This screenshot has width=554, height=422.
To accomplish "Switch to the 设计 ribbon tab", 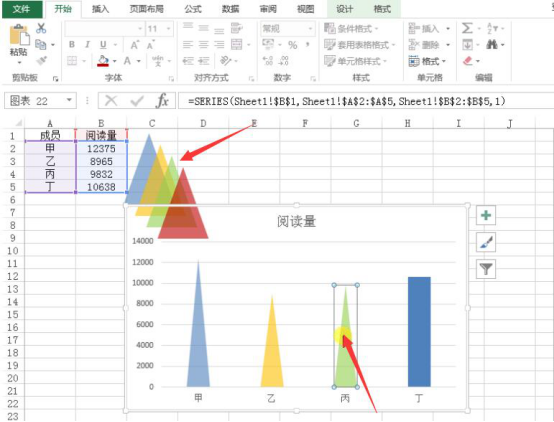I will [x=344, y=9].
